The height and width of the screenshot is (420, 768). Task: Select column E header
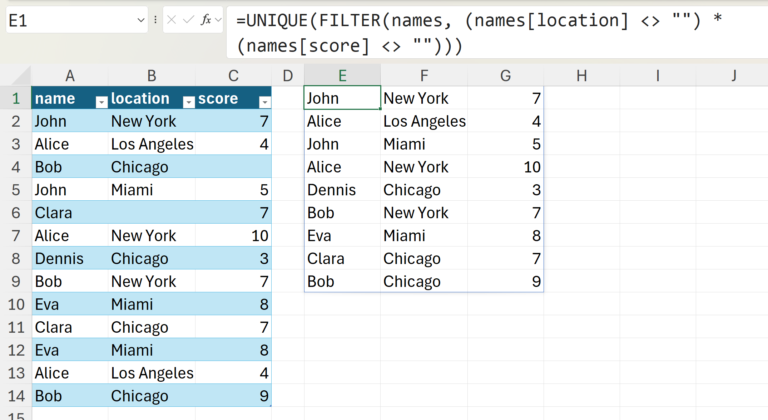(342, 75)
